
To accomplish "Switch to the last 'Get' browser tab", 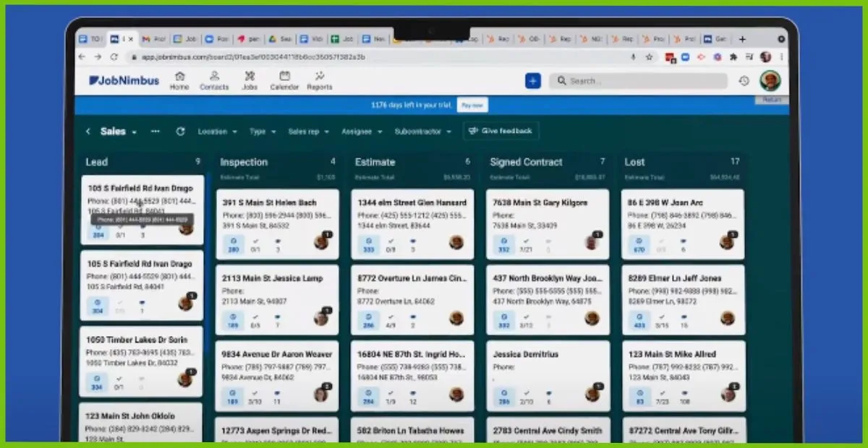I will pos(716,38).
